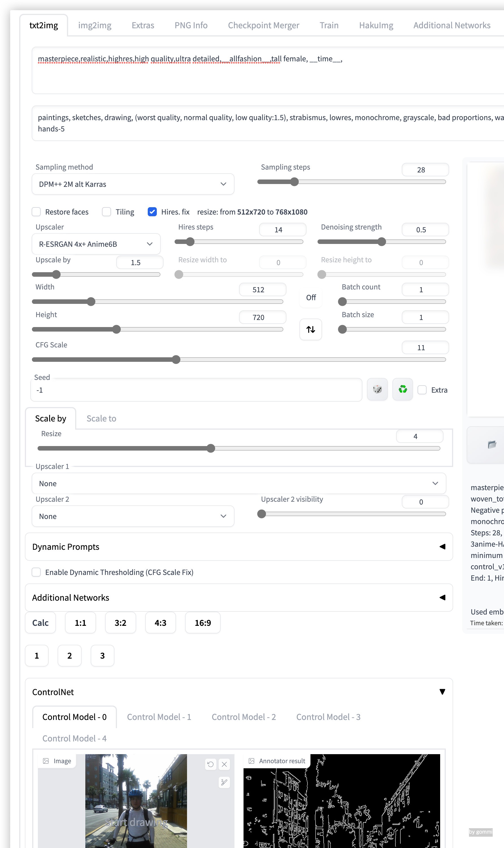Expand the Dynamic Prompts section

(x=239, y=547)
